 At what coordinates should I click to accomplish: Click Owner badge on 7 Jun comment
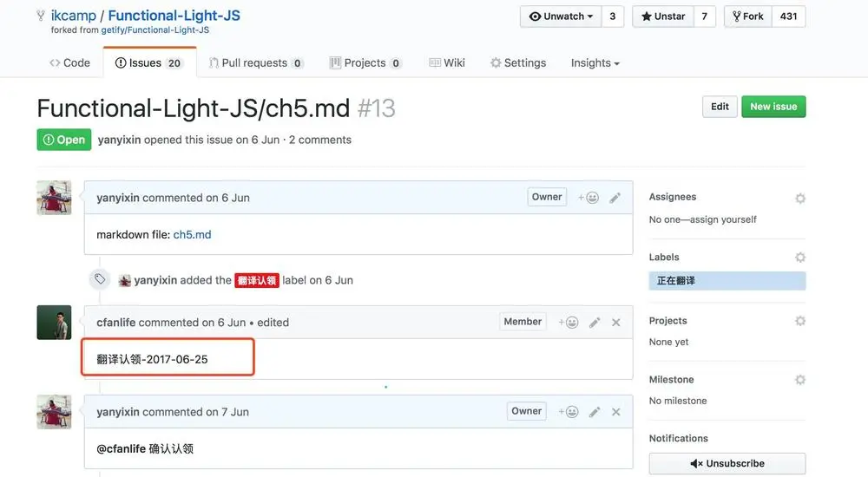click(x=527, y=411)
